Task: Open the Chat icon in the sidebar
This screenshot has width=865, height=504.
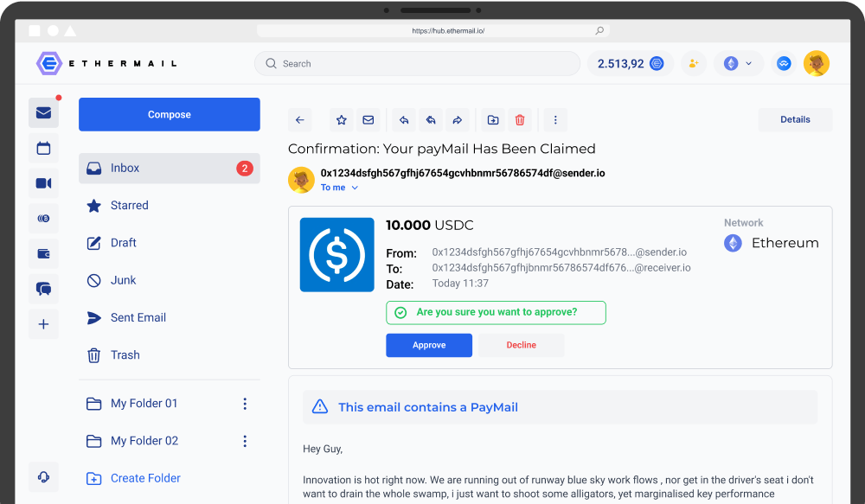Action: (x=43, y=288)
